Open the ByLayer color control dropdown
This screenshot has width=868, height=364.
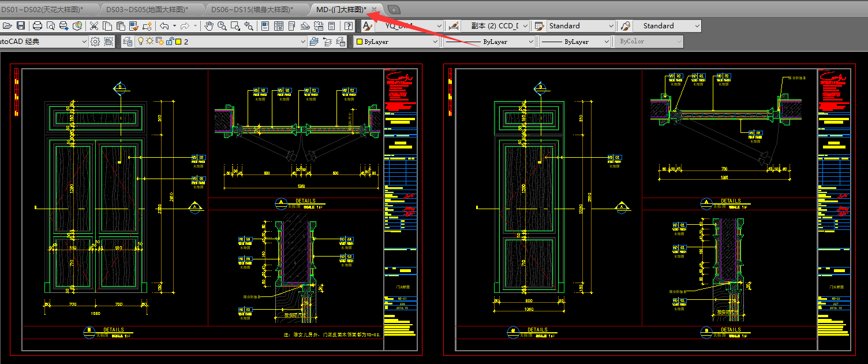pos(396,42)
